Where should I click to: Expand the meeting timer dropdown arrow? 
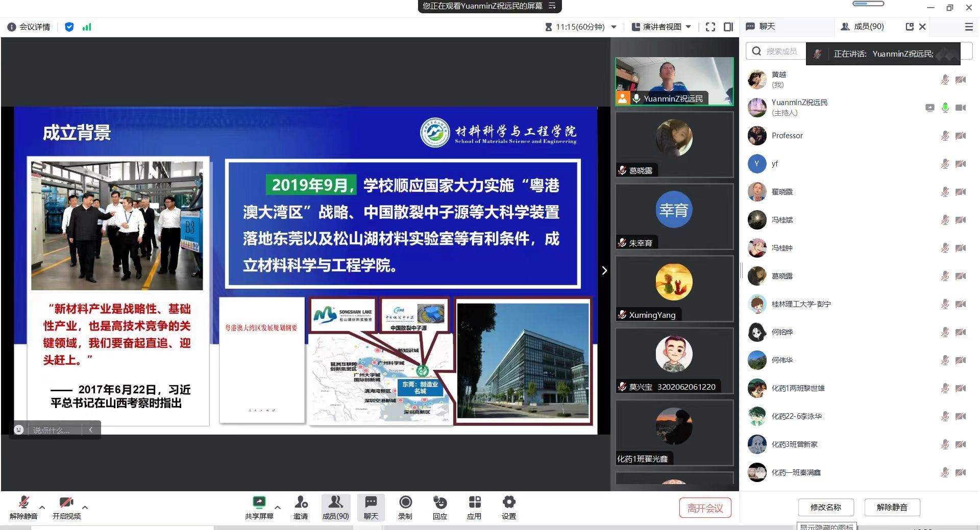(614, 27)
